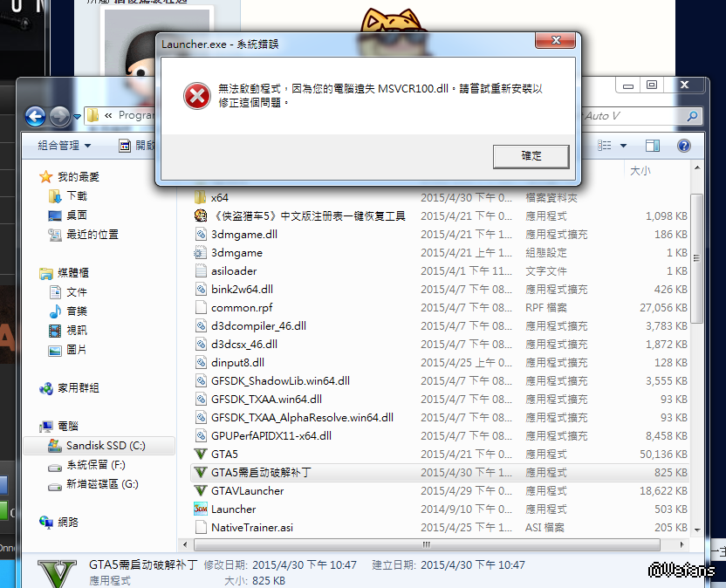The image size is (726, 588).
Task: Click the 開啟 toolbar button
Action: tap(137, 146)
